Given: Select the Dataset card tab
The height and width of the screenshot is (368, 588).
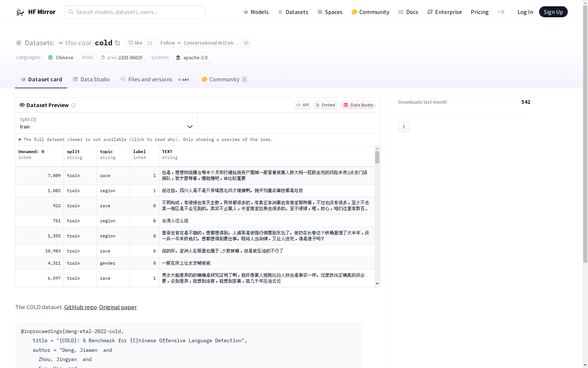Looking at the screenshot, I should point(41,79).
